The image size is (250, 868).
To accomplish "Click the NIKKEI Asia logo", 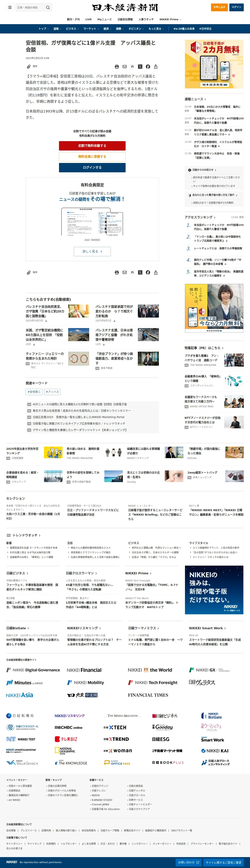I will pos(19,695).
